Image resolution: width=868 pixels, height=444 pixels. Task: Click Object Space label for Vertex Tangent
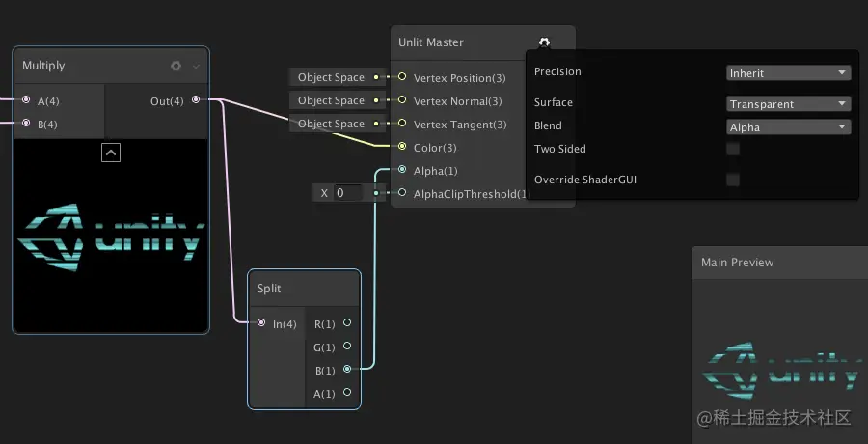coord(331,125)
